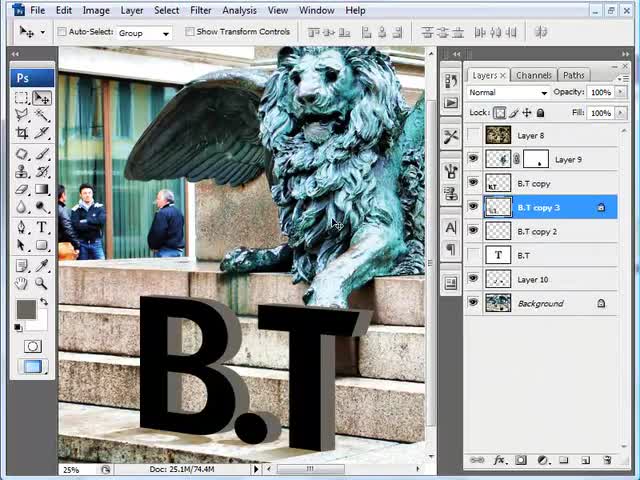Image resolution: width=640 pixels, height=480 pixels.
Task: Select the Rectangle shape tool
Action: (x=42, y=245)
